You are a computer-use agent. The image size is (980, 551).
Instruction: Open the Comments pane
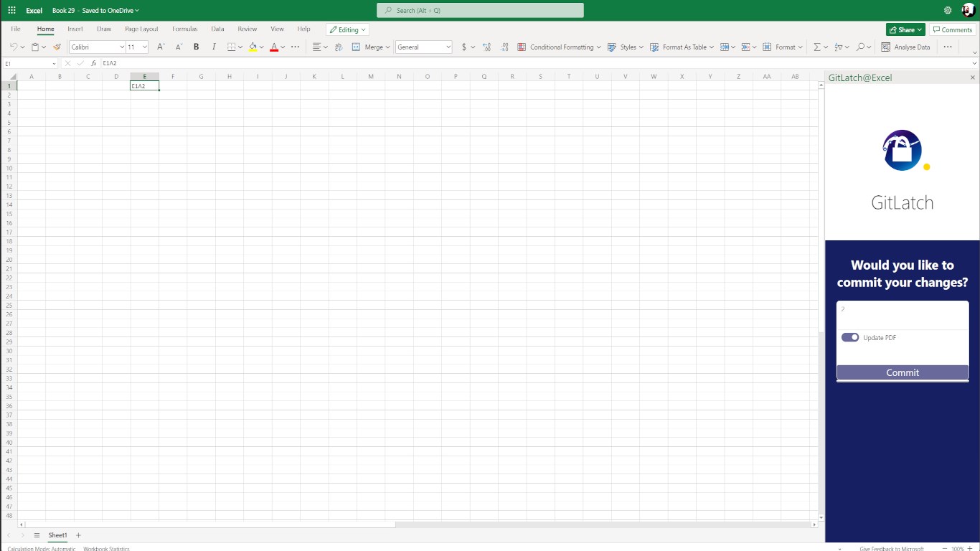pyautogui.click(x=952, y=29)
